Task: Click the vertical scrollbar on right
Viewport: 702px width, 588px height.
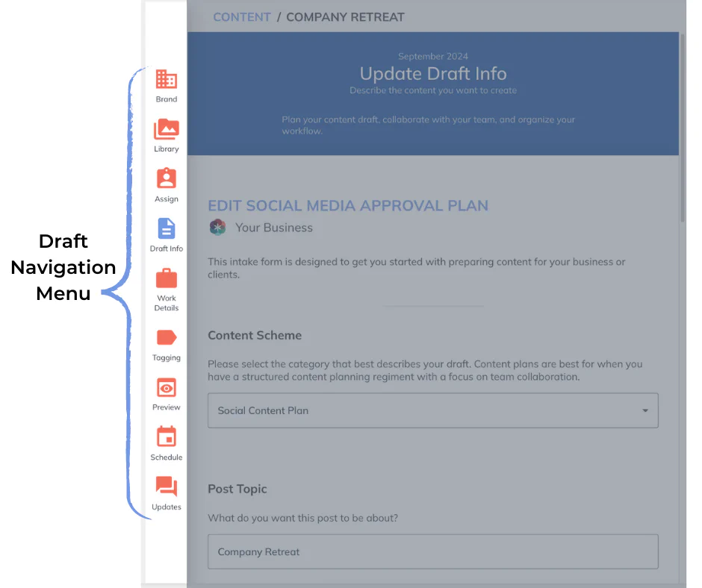Action: (682, 127)
